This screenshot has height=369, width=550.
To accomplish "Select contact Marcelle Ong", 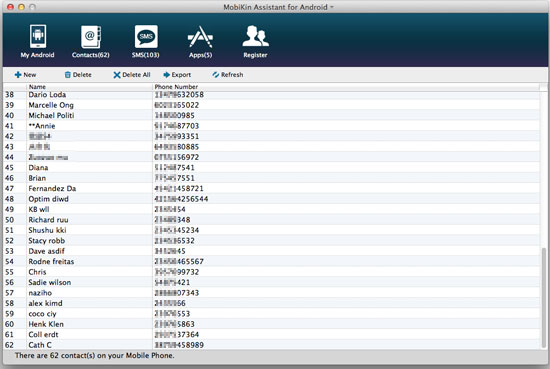I will [51, 105].
